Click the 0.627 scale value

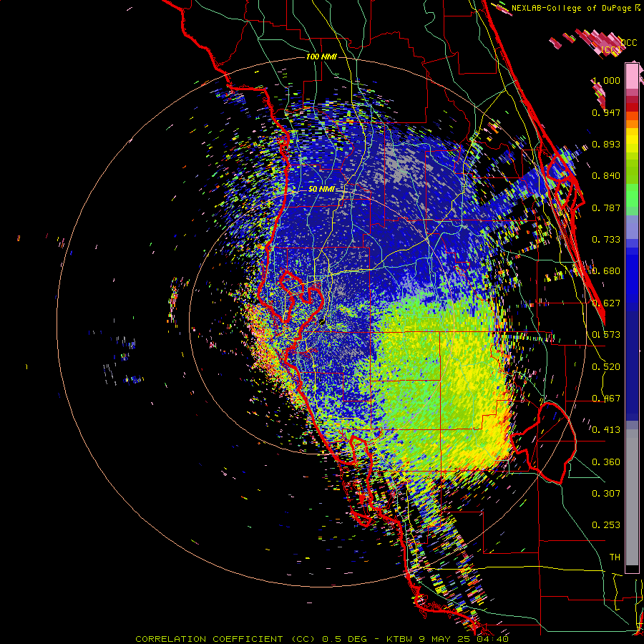pyautogui.click(x=606, y=303)
